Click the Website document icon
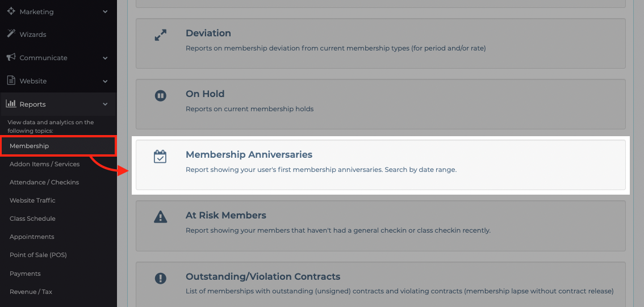This screenshot has width=644, height=307. pos(11,81)
